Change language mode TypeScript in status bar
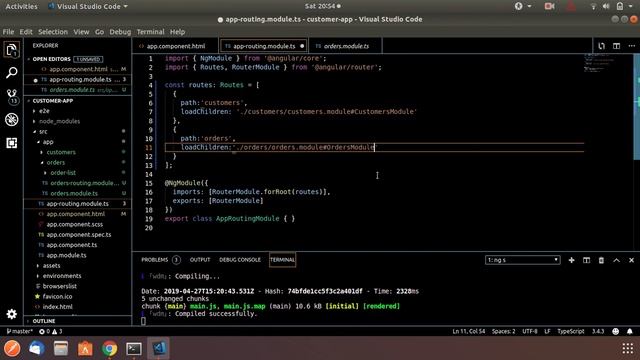 point(571,331)
